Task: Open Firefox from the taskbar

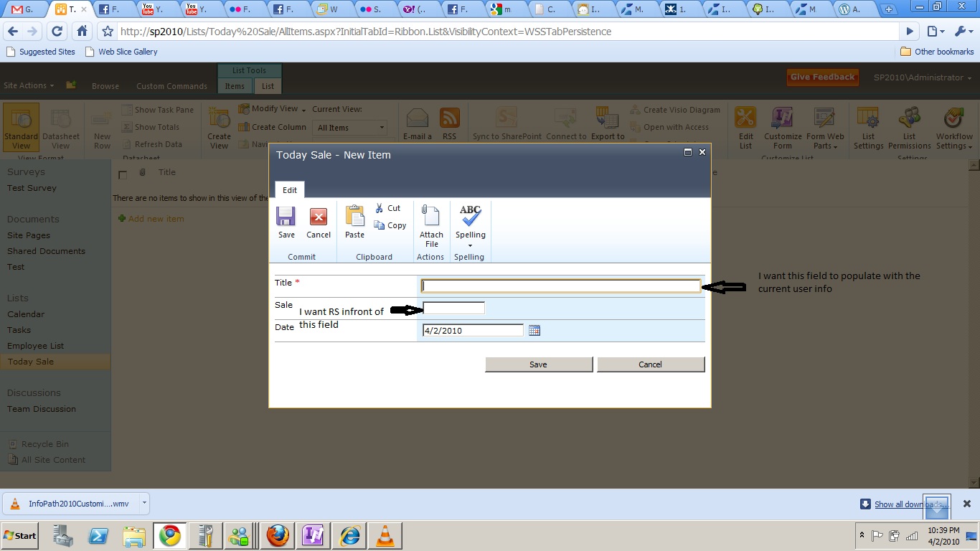Action: click(278, 536)
